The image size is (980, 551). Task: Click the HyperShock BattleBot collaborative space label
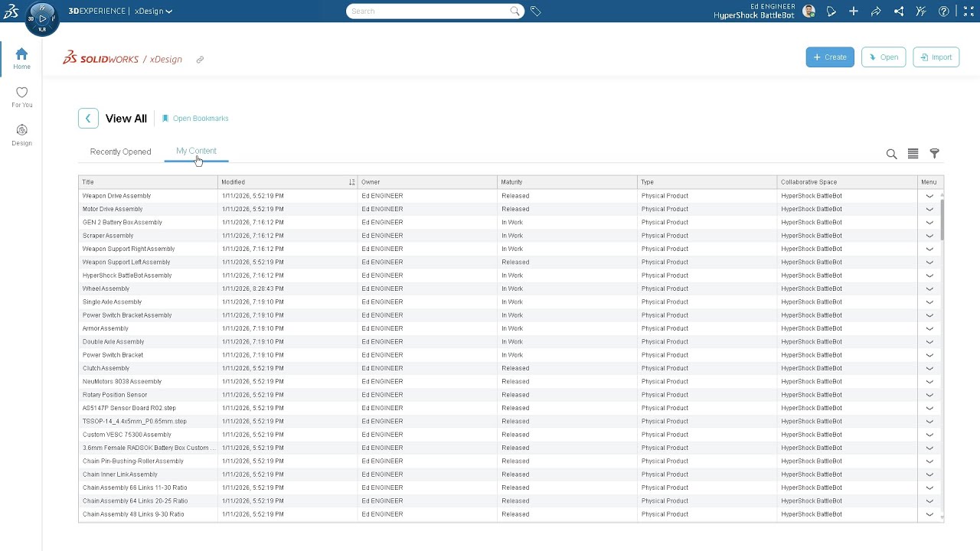coord(753,15)
